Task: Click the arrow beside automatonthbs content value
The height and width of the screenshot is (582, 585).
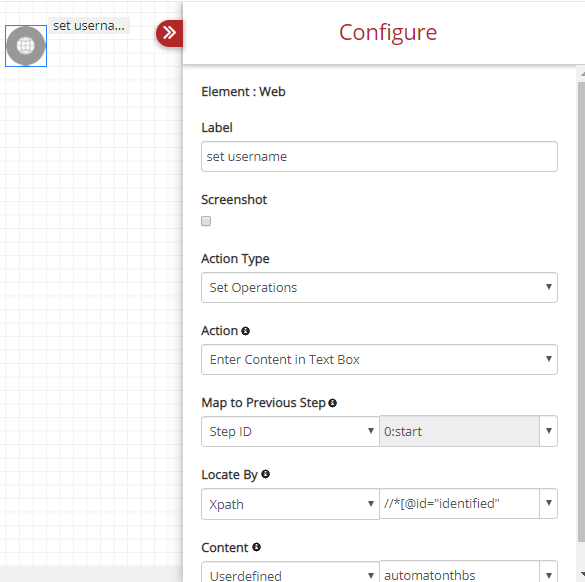Action: (548, 572)
